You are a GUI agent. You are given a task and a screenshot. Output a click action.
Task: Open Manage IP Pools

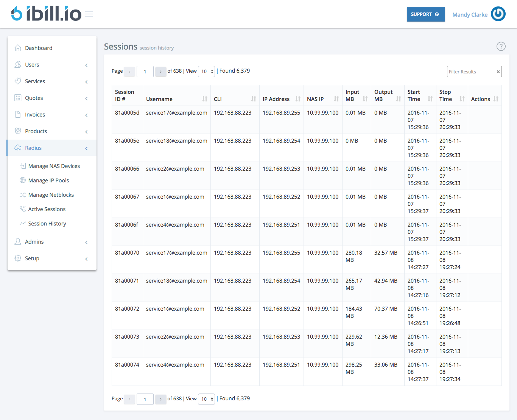48,180
